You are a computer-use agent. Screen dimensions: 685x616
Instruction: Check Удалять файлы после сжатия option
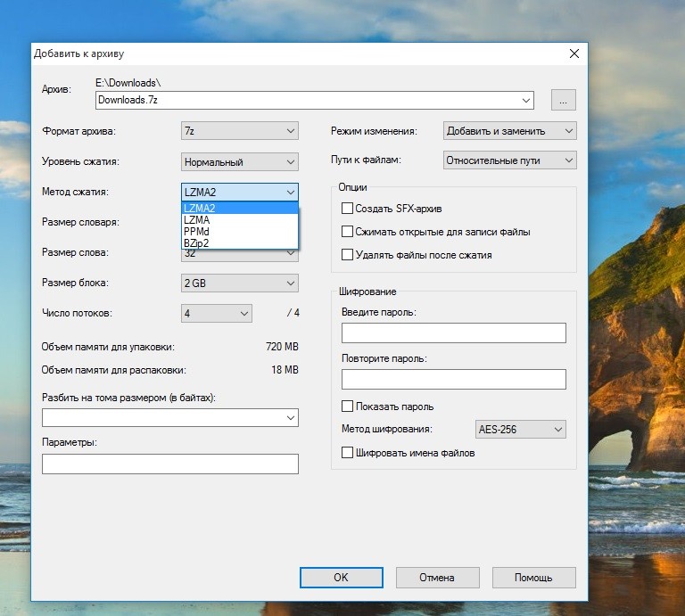point(348,255)
